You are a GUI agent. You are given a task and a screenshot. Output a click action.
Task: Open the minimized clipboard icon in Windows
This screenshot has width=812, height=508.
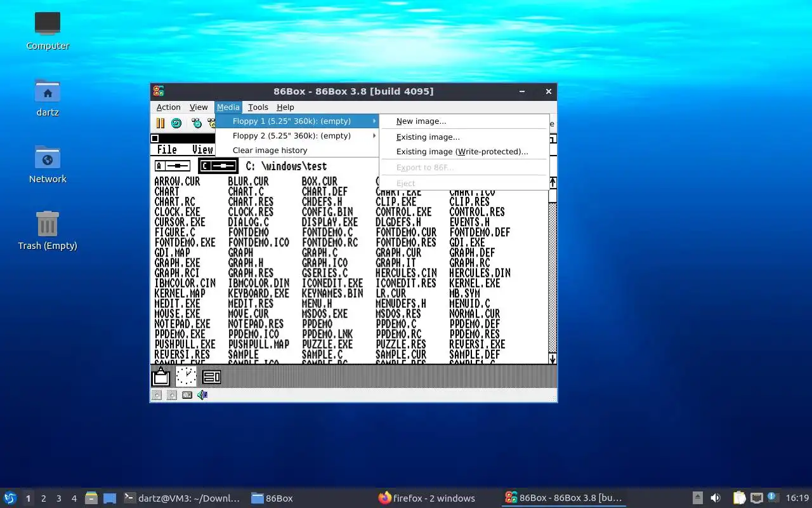(161, 377)
